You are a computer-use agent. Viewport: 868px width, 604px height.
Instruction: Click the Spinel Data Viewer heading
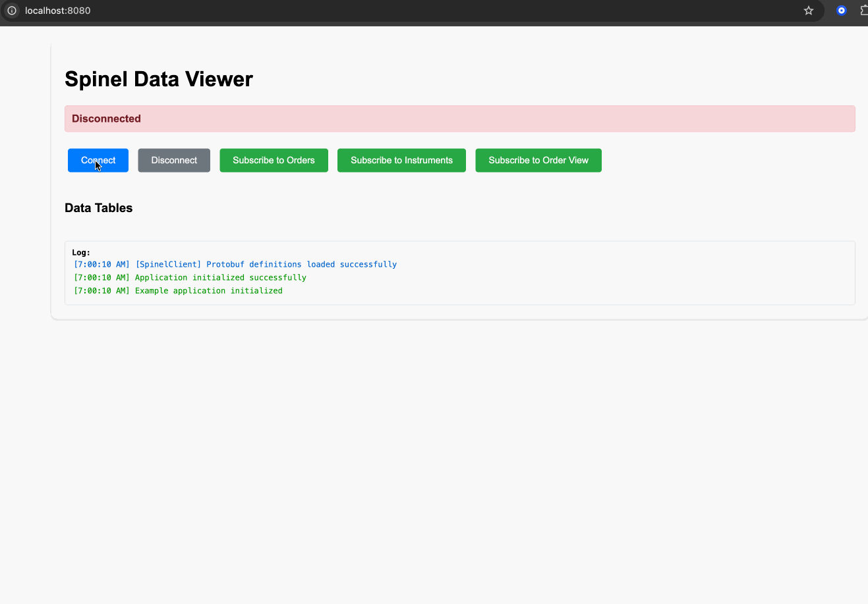click(159, 79)
